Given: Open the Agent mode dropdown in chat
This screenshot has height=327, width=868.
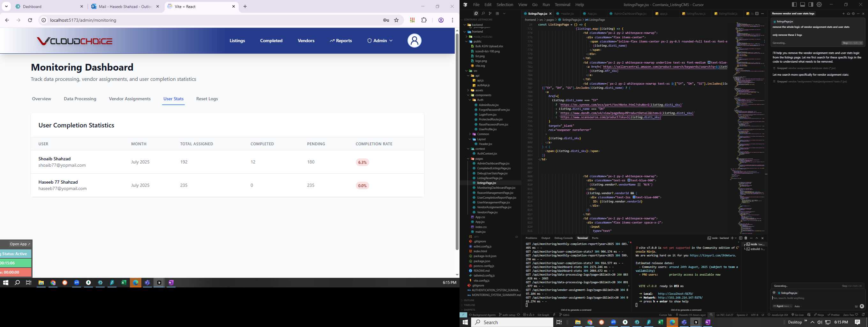Looking at the screenshot, I should pyautogui.click(x=782, y=306).
